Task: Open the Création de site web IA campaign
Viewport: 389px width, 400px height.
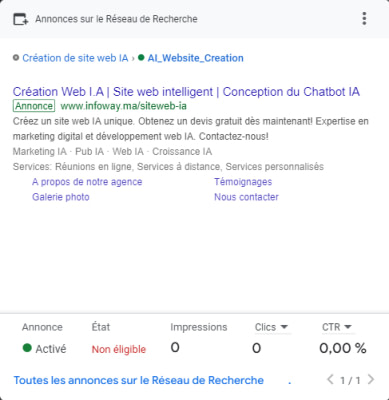Action: pyautogui.click(x=75, y=58)
